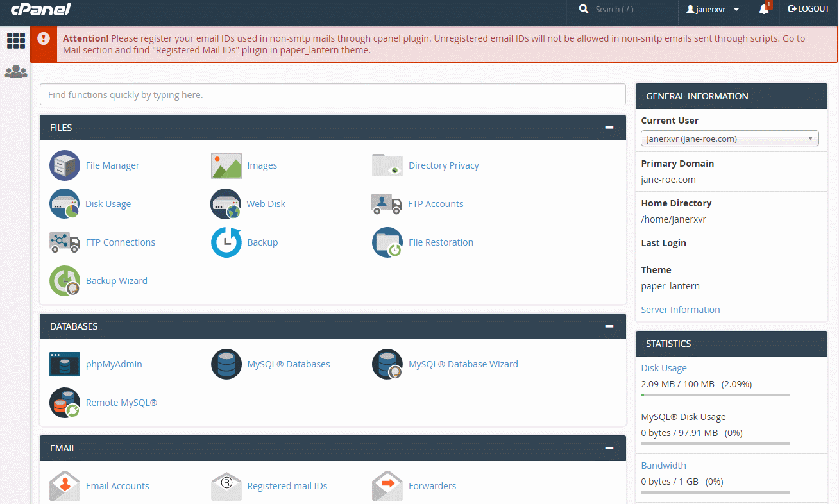Open the FTP Connections icon
Image resolution: width=839 pixels, height=504 pixels.
[65, 242]
